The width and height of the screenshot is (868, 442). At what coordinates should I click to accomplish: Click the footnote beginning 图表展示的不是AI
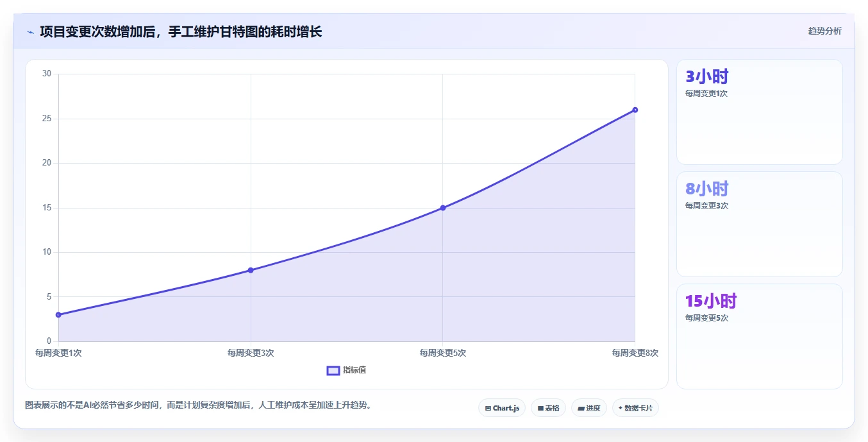pos(198,405)
